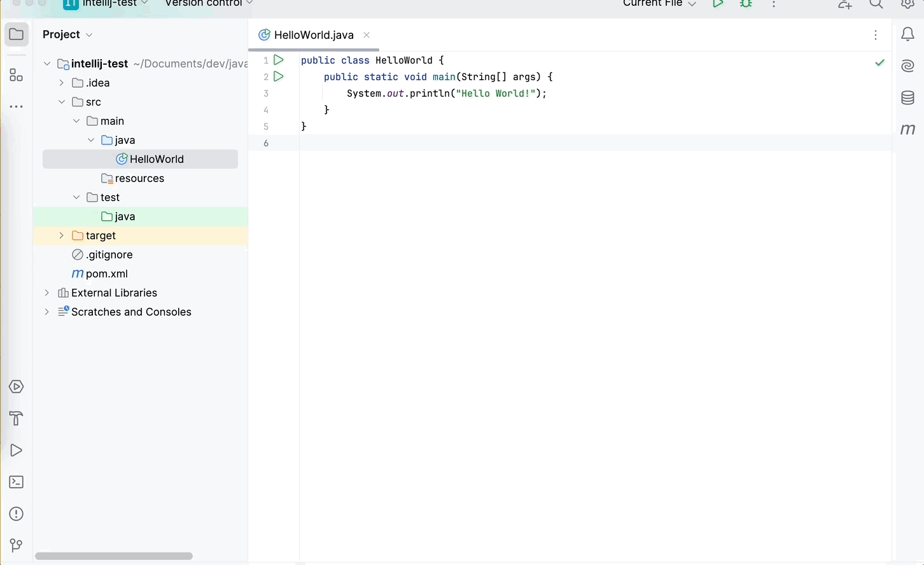Open the Version control dropdown
The image size is (924, 565).
point(209,3)
